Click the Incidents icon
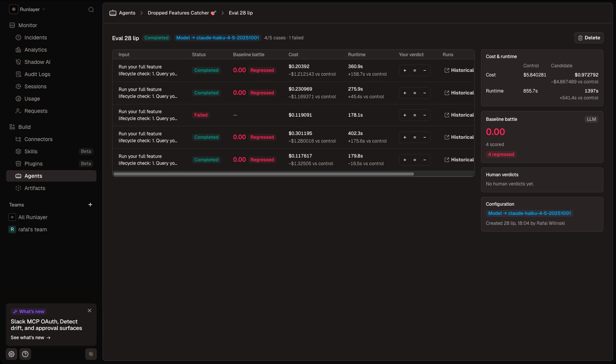 pos(18,37)
